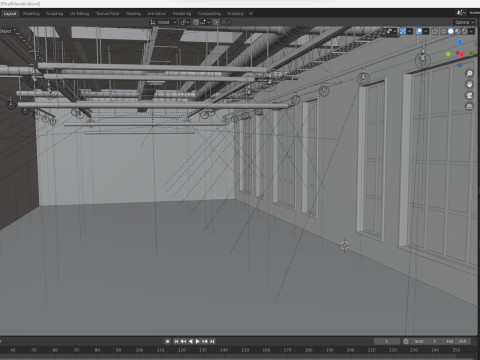The width and height of the screenshot is (480, 360).
Task: Click frame 150 on the timeline ruler
Action: coord(245,350)
